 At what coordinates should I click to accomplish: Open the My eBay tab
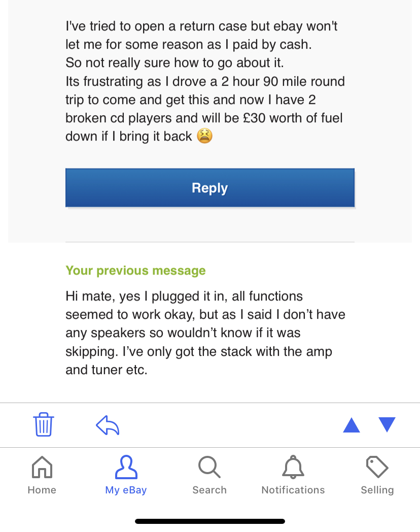(x=126, y=475)
